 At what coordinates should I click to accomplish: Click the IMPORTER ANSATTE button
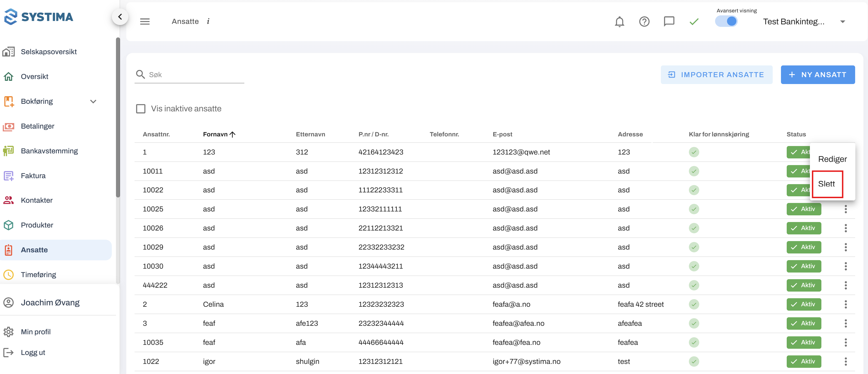point(716,75)
